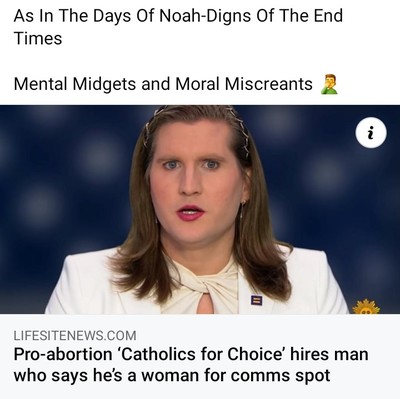This screenshot has width=400, height=399.
Task: Click the sun logo watermark on the image
Action: (366, 307)
